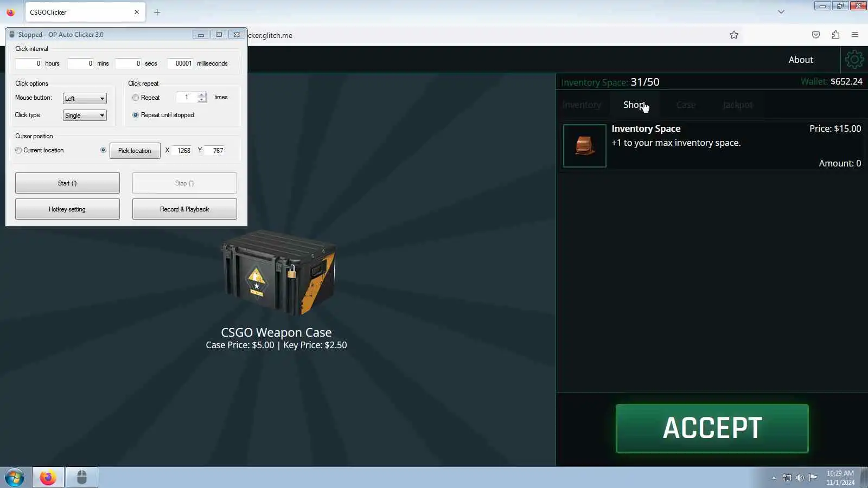Click the browser address bar URL

[270, 35]
